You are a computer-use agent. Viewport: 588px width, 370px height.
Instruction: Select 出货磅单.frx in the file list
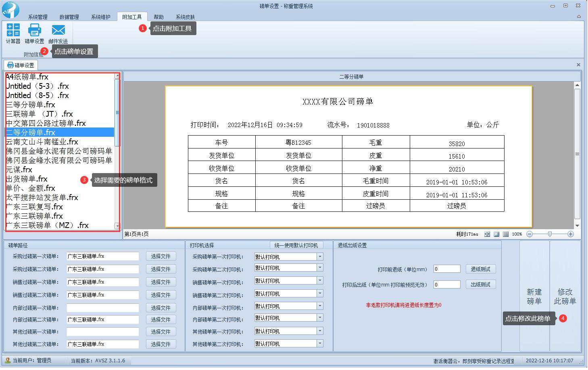[27, 179]
